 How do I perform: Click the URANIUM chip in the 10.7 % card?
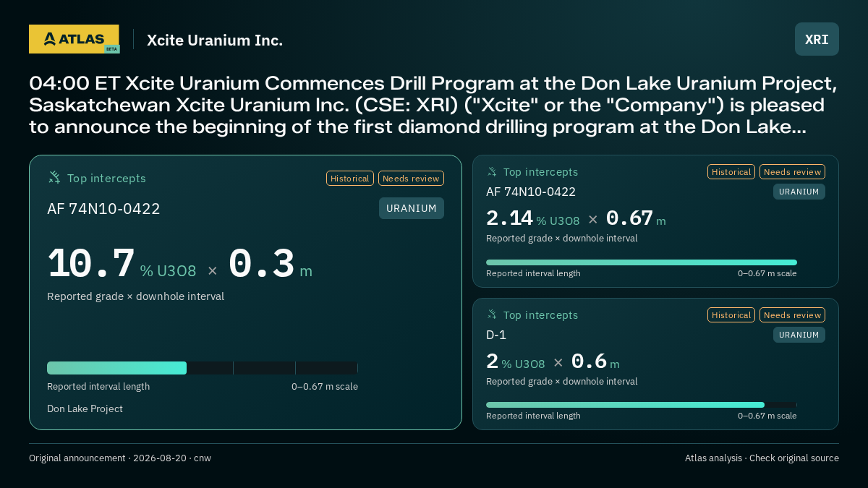tap(412, 208)
